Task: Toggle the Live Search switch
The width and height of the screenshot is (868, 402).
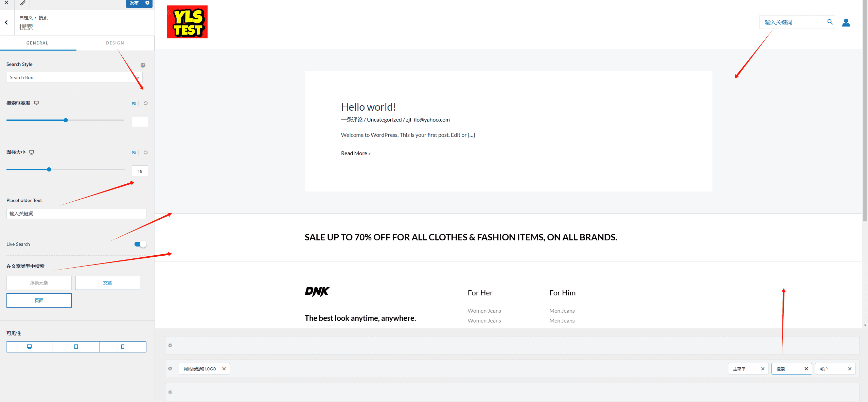Action: pyautogui.click(x=140, y=244)
